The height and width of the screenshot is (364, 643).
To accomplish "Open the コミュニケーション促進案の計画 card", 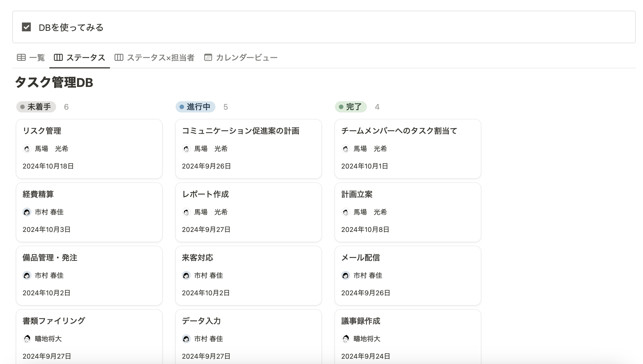I will (x=240, y=131).
